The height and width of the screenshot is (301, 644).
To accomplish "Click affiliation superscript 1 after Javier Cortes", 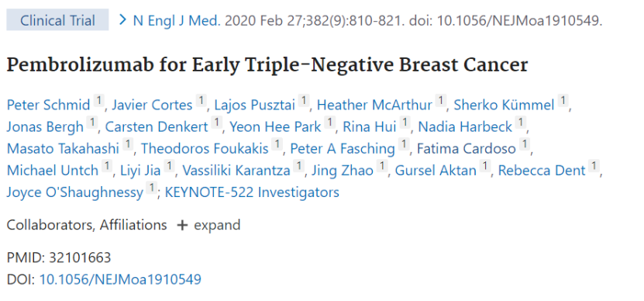I will coord(201,100).
